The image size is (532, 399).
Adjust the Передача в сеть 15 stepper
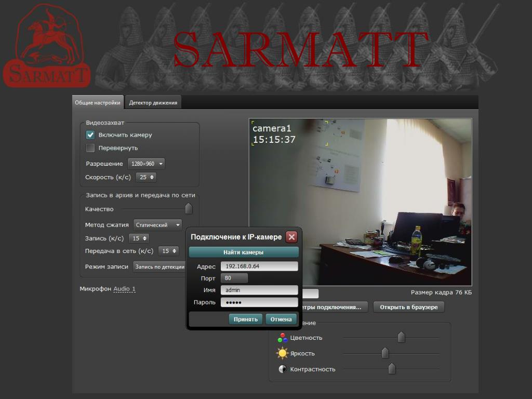169,251
